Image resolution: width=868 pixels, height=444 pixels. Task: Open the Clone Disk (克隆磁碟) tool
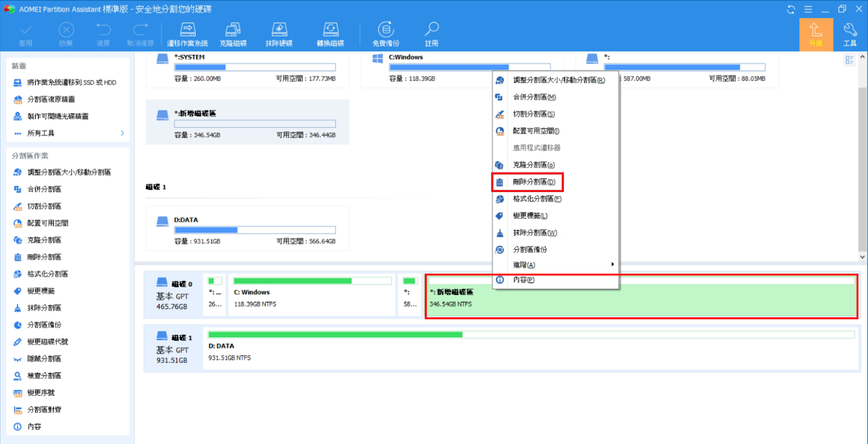233,35
